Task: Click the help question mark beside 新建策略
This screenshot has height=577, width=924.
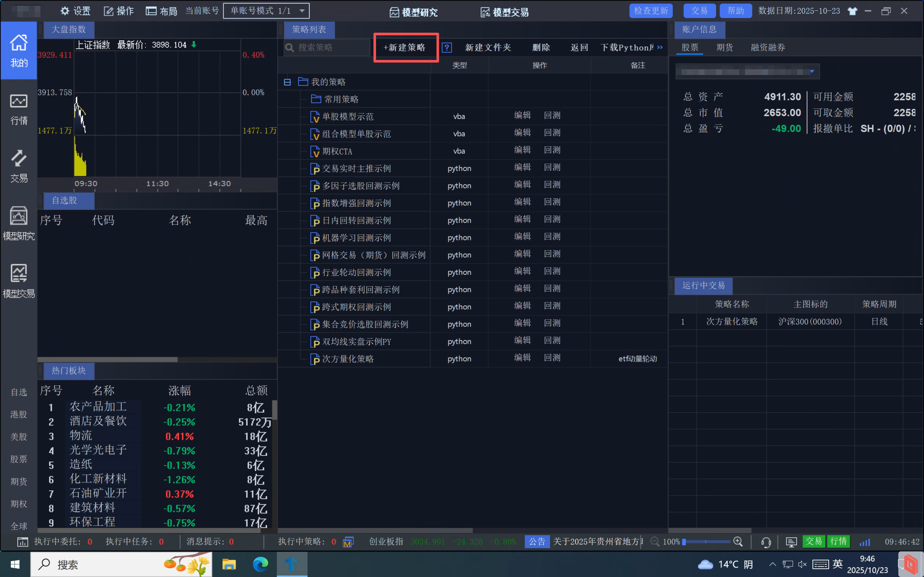Action: pyautogui.click(x=447, y=47)
